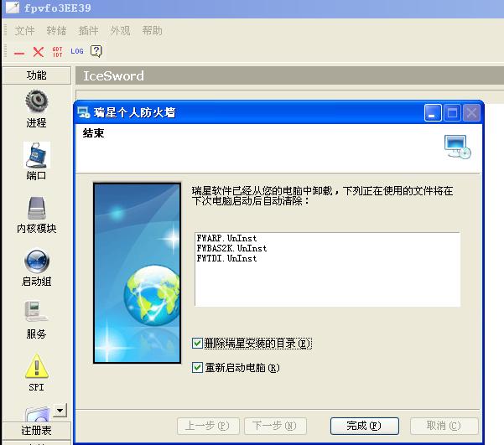504x445 pixels.
Task: Click the installer computer-and-disc icon
Action: (457, 147)
